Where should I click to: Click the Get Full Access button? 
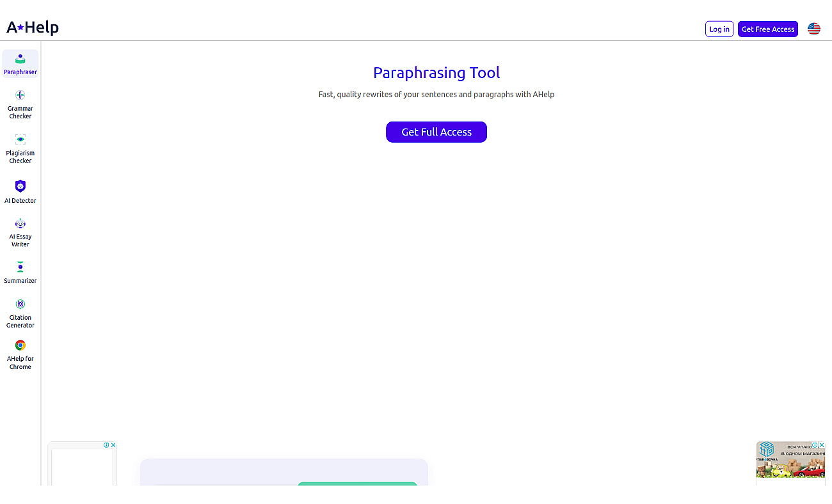[436, 132]
